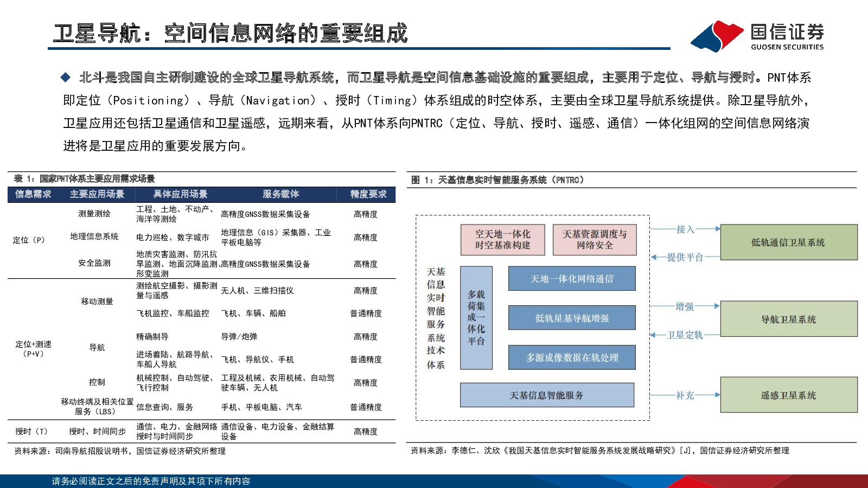Click table header 精度要求

pos(368,194)
